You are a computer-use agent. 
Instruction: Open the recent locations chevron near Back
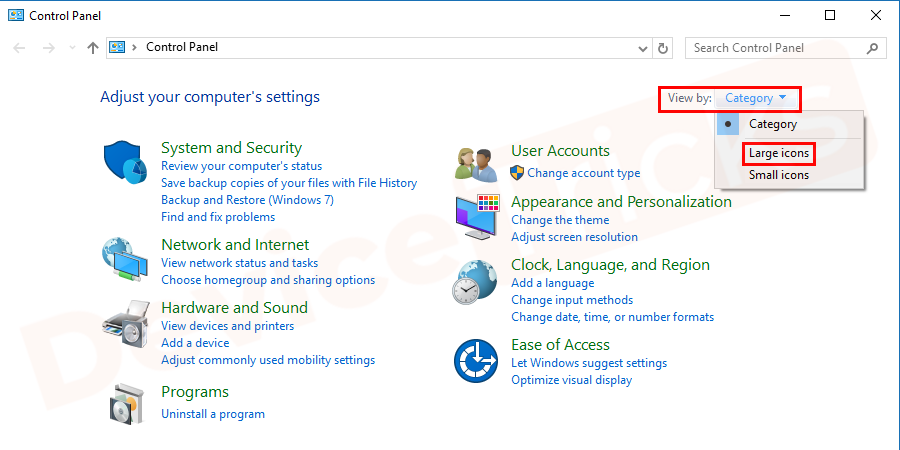71,48
